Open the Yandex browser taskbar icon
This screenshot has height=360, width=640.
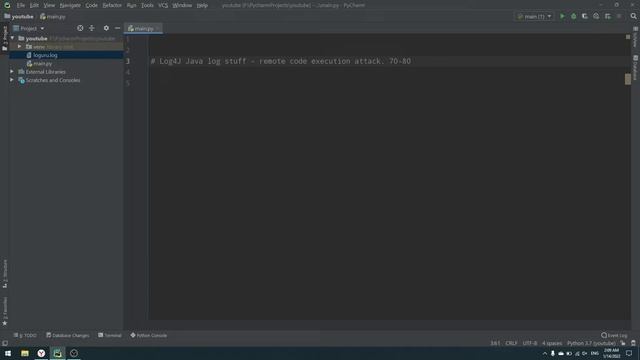pos(41,353)
